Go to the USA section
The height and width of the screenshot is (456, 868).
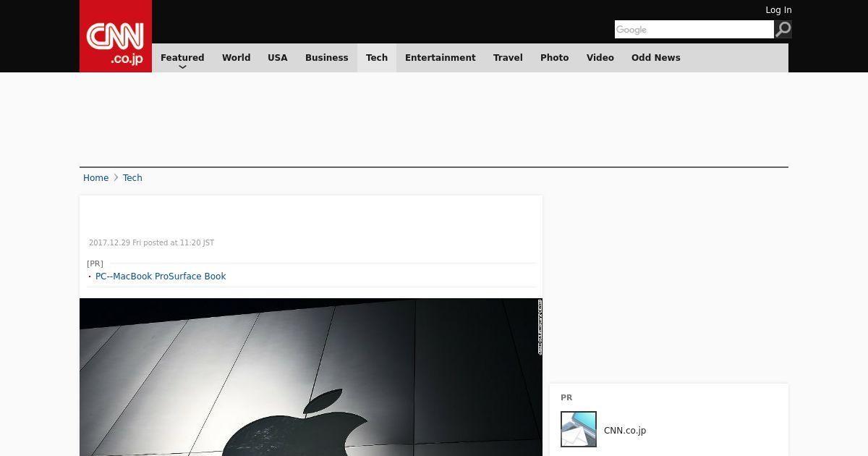[278, 58]
